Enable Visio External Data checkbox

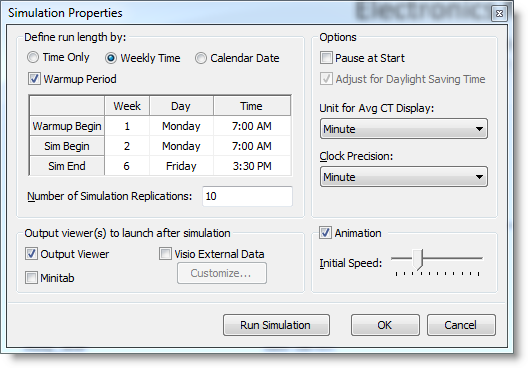coord(165,254)
